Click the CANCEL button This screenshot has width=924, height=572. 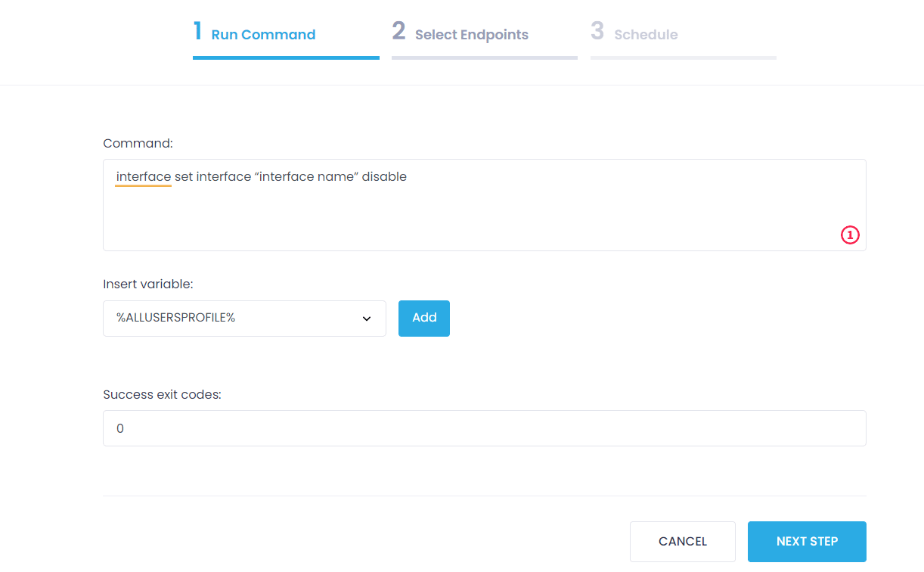click(683, 542)
